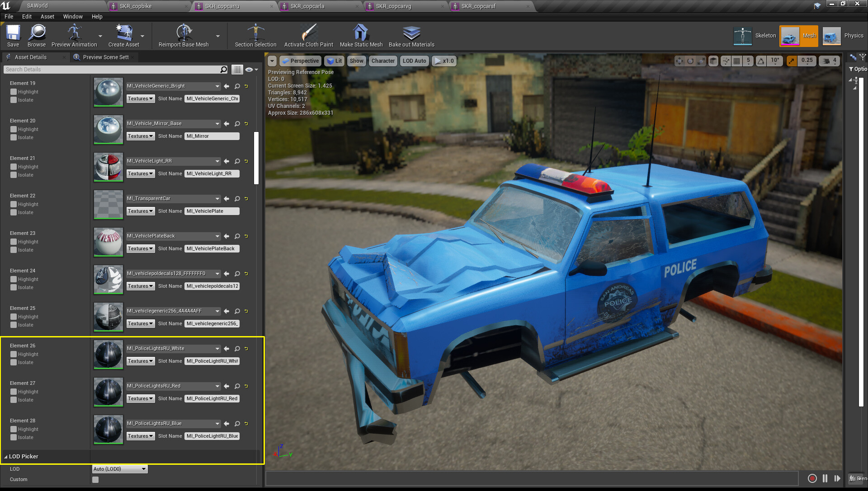Activate Section Selection tool
The image size is (868, 491).
[255, 36]
